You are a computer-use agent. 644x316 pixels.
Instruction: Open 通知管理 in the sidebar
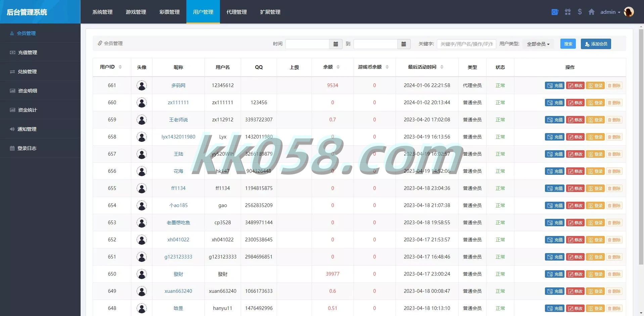coord(40,129)
